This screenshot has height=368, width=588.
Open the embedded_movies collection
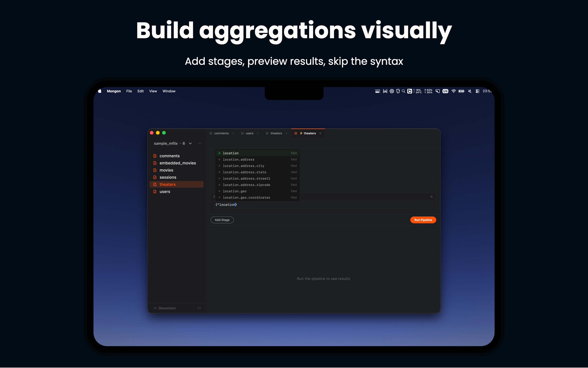pos(176,163)
